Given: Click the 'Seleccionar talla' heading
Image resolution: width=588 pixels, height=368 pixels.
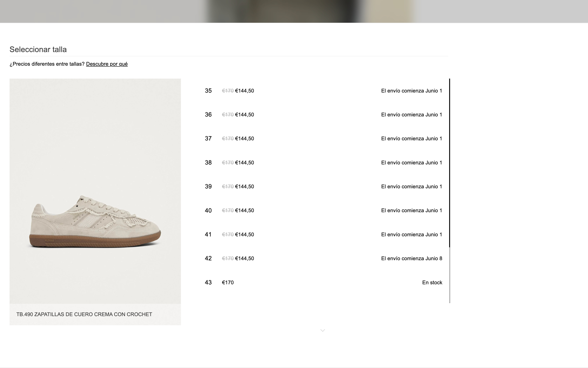Looking at the screenshot, I should pos(38,49).
